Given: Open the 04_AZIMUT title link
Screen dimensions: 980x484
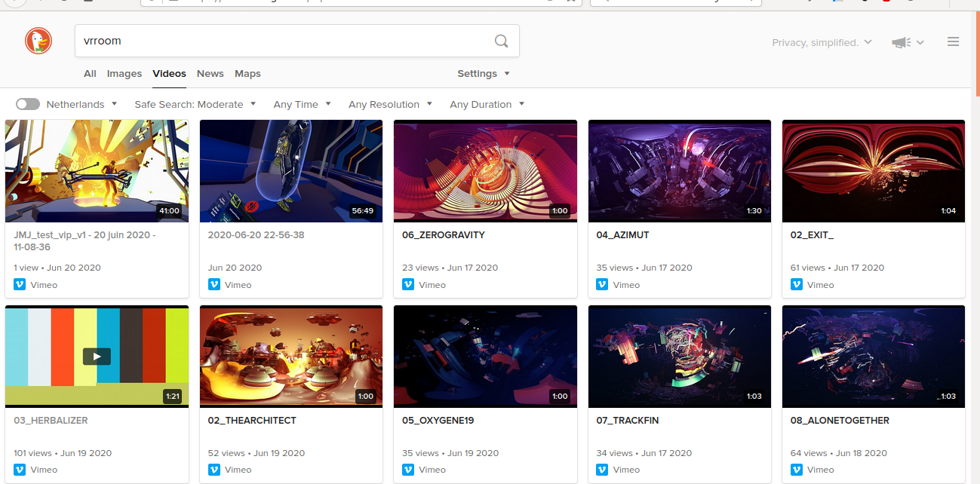Looking at the screenshot, I should [x=623, y=234].
